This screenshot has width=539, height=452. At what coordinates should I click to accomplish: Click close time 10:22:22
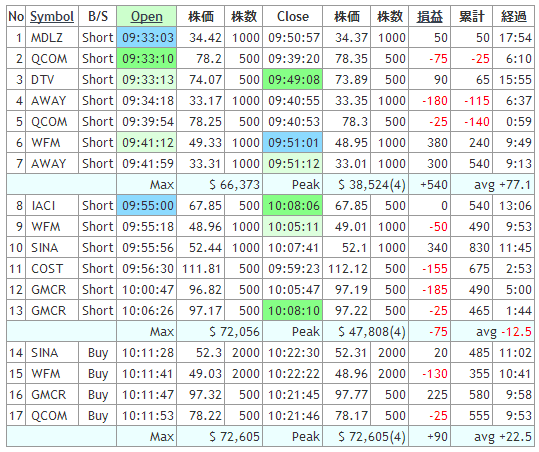pyautogui.click(x=293, y=373)
